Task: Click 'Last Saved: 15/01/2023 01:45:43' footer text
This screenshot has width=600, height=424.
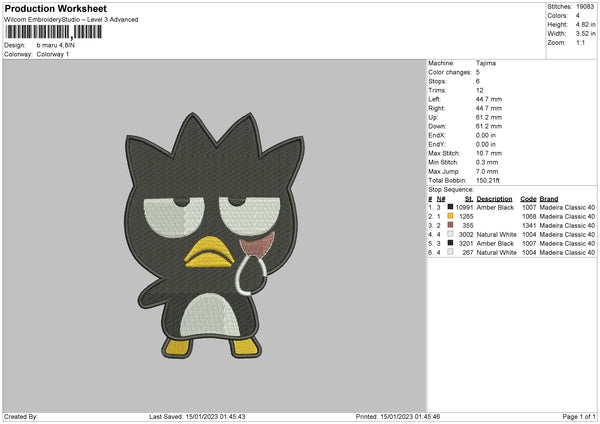Action: tap(197, 417)
